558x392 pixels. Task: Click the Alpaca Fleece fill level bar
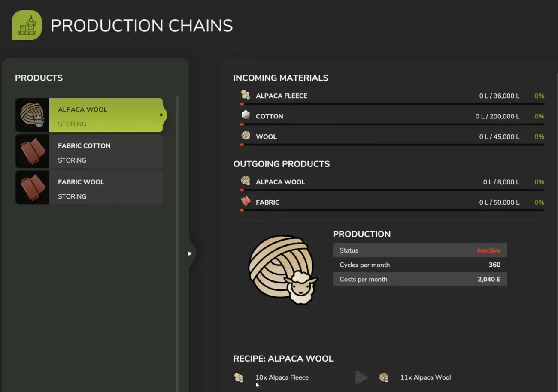point(392,104)
